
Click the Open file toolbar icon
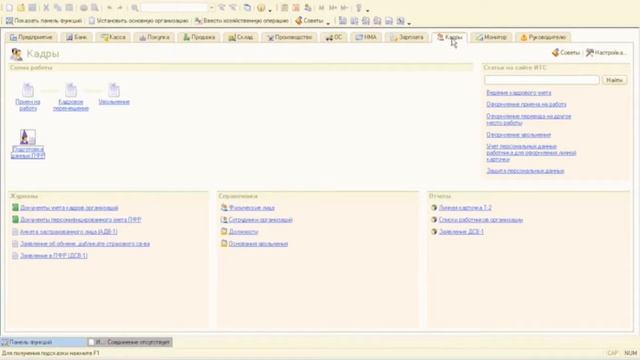tap(21, 8)
